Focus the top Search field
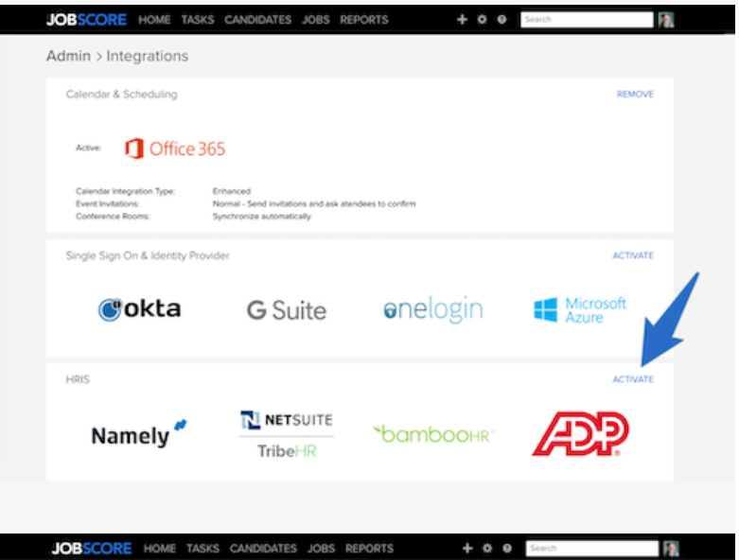This screenshot has height=560, width=739. click(587, 19)
